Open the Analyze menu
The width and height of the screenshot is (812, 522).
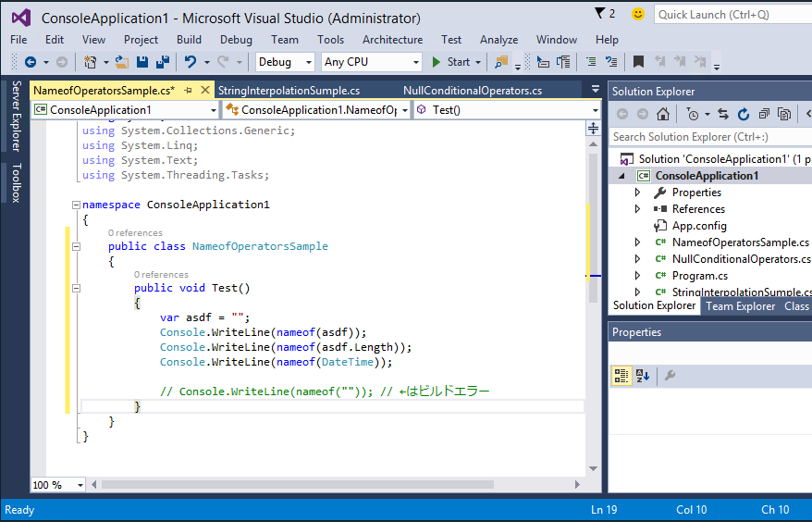click(498, 40)
